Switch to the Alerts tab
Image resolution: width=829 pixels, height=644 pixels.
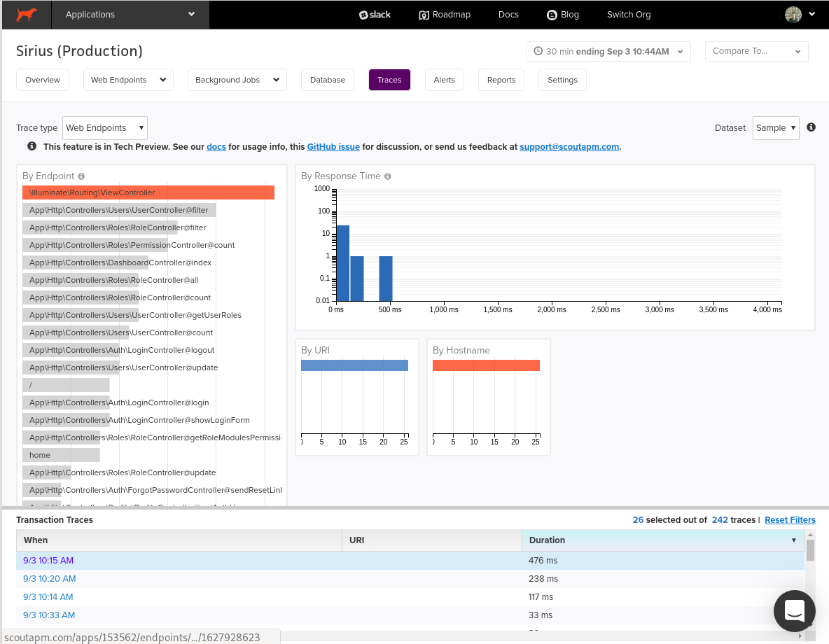[x=444, y=80]
